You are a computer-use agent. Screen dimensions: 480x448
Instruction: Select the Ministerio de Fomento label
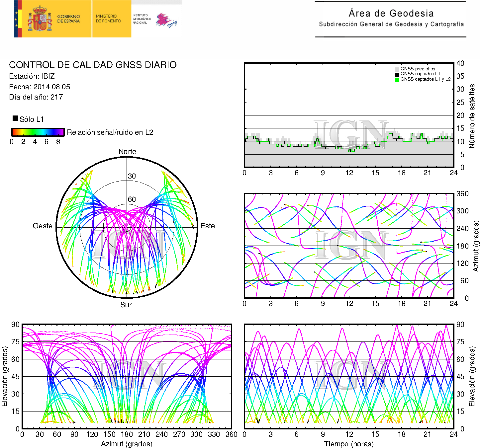click(108, 19)
